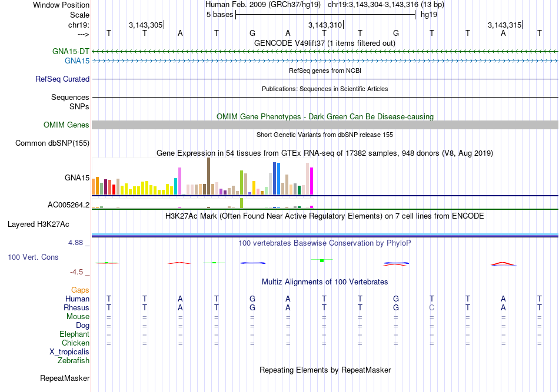
Task: Click the AC005264.2 expression bar chart
Action: 202,203
